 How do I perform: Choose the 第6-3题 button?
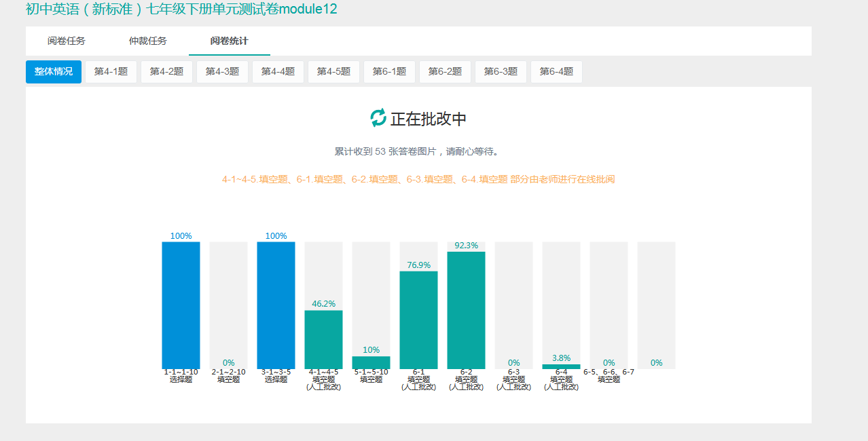[501, 72]
